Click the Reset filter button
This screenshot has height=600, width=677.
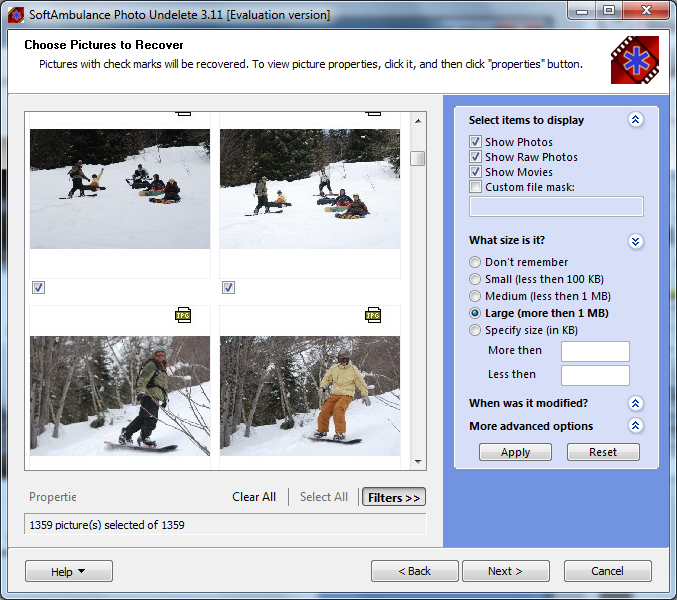603,452
